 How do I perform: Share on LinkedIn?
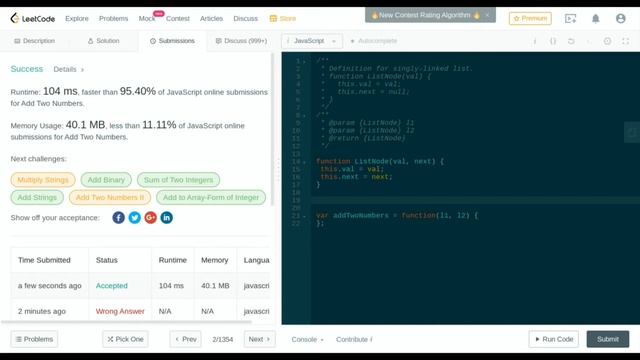point(166,218)
